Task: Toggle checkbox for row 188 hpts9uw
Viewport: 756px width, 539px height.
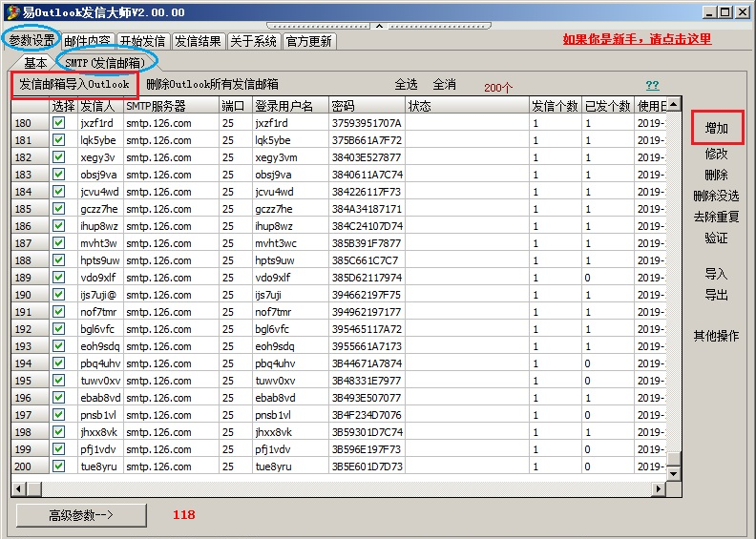Action: [x=59, y=260]
